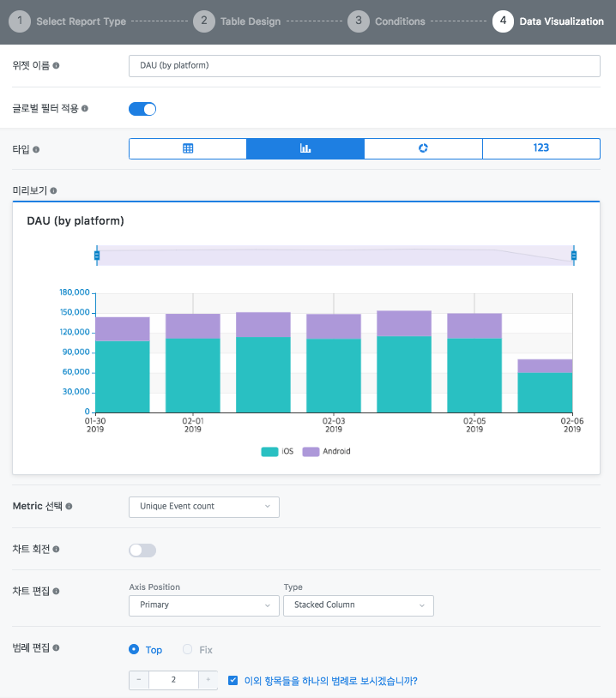The image size is (616, 698).
Task: Go to step 1 Select Report Type
Action: (67, 21)
